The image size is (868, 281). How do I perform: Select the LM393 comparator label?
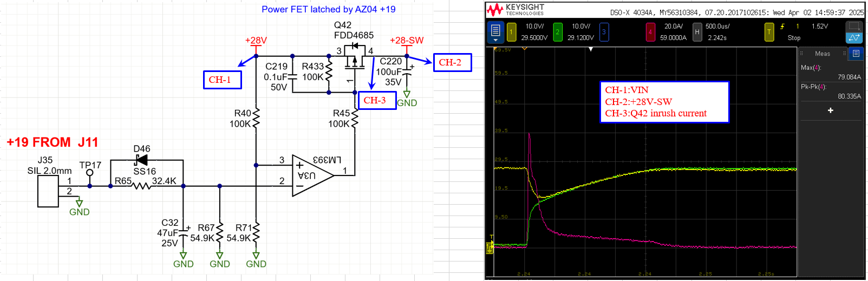(327, 160)
